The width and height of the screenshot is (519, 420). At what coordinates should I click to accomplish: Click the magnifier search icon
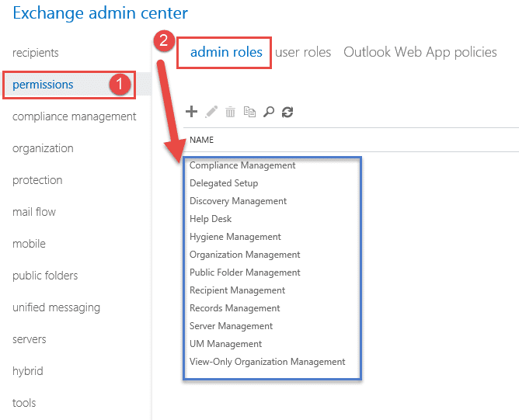(269, 112)
